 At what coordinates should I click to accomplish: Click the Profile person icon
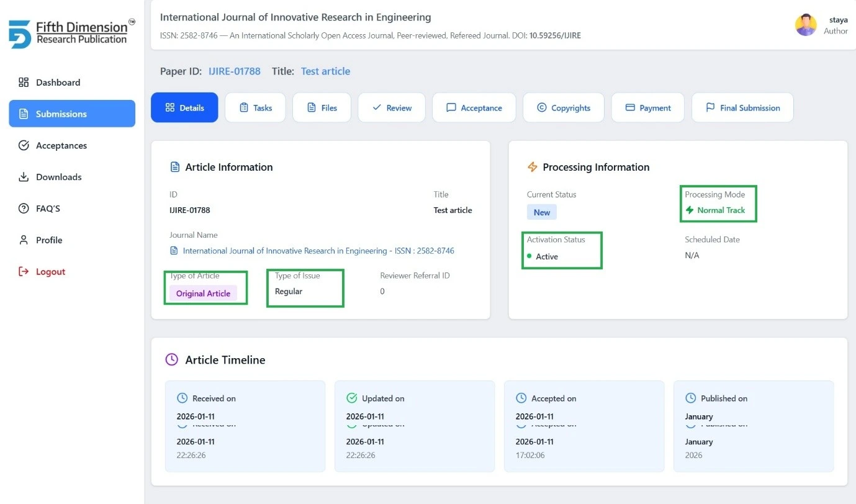24,240
